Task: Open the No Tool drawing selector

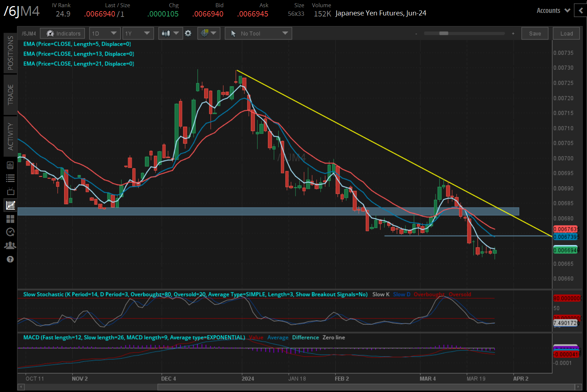Action: tap(258, 33)
